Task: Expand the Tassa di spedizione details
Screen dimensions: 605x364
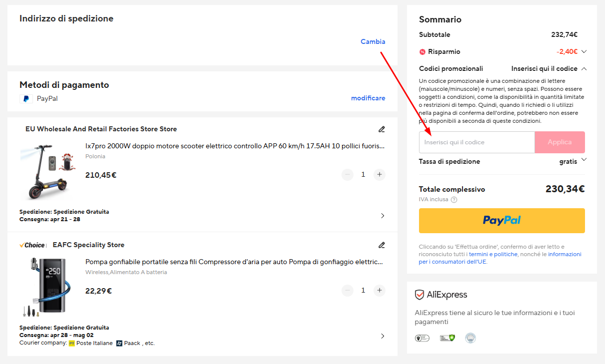Action: point(584,161)
